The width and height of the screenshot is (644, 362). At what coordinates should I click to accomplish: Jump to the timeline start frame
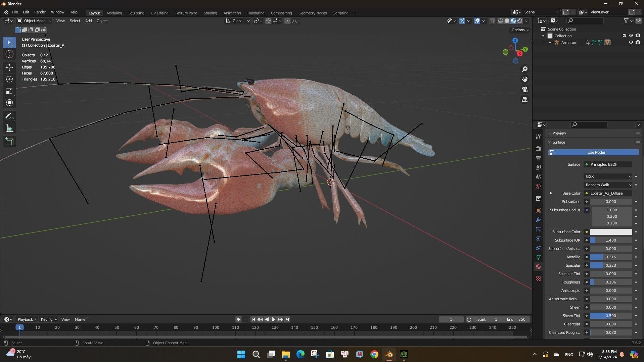[x=253, y=319]
